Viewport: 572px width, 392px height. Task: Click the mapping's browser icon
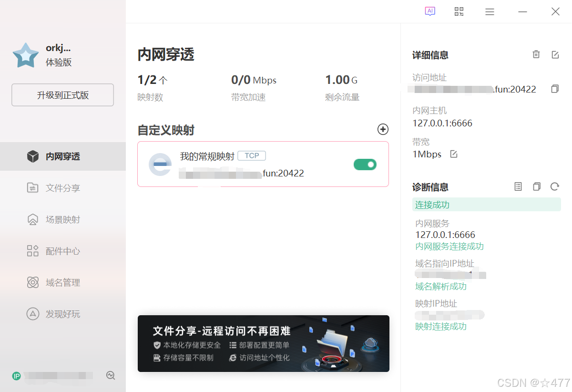[x=160, y=165]
